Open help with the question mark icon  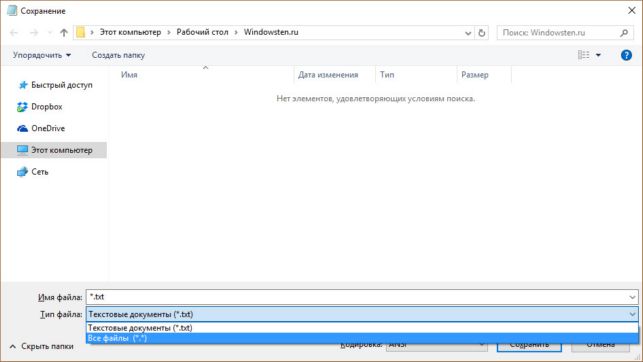[626, 55]
